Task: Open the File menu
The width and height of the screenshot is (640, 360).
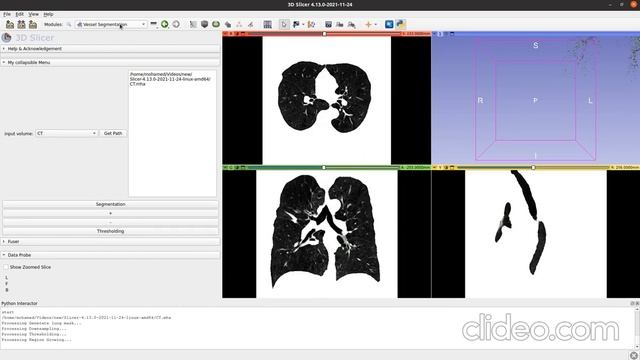Action: coord(7,14)
